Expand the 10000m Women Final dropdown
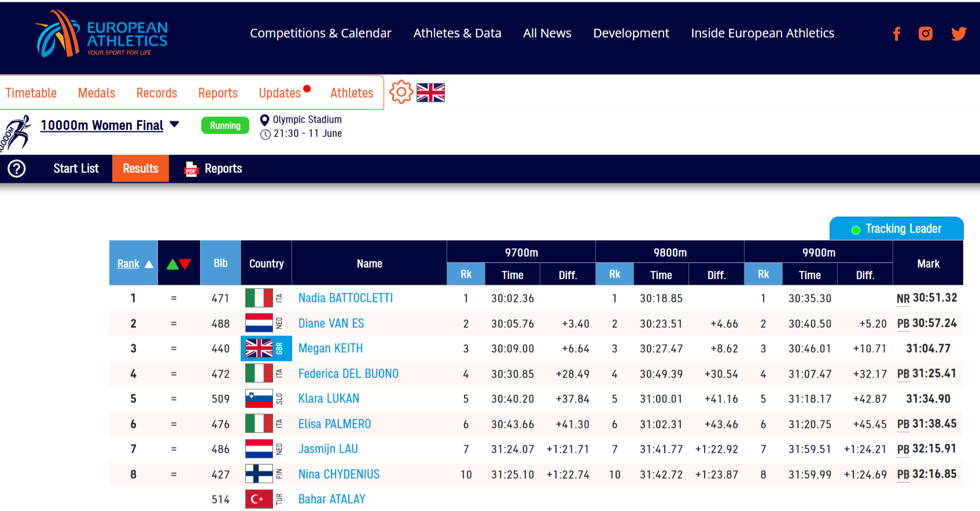Screen dimensions: 980x511 tap(174, 124)
